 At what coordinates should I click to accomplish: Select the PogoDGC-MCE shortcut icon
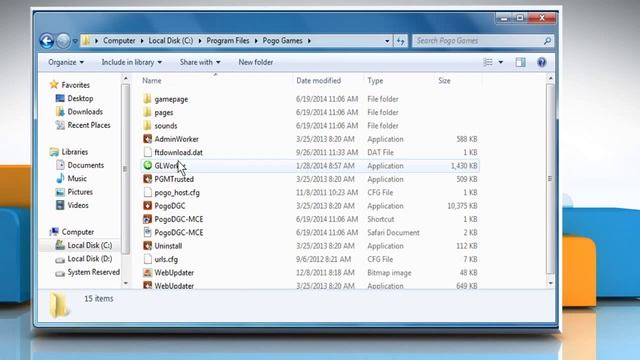[147, 219]
